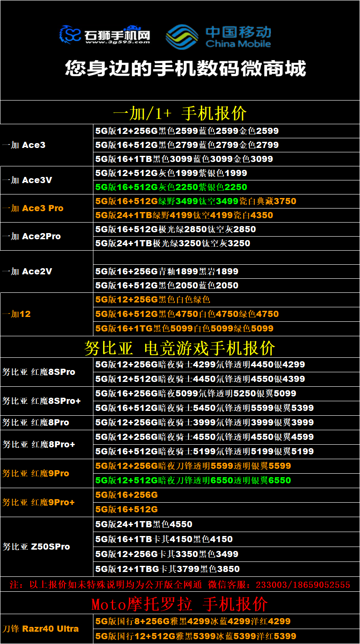Click the 一加 Ace3V model cell
This screenshot has height=644, width=360.
(46, 180)
